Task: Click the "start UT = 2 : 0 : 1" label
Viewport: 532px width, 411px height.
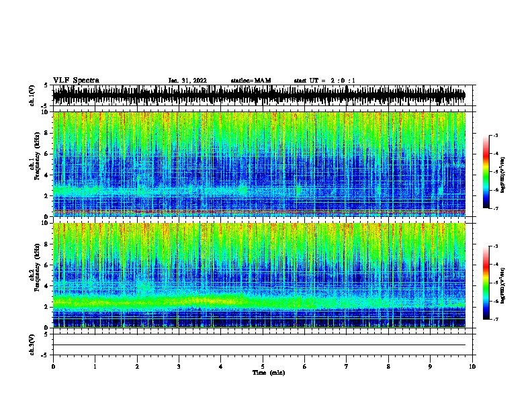Action: coord(324,81)
